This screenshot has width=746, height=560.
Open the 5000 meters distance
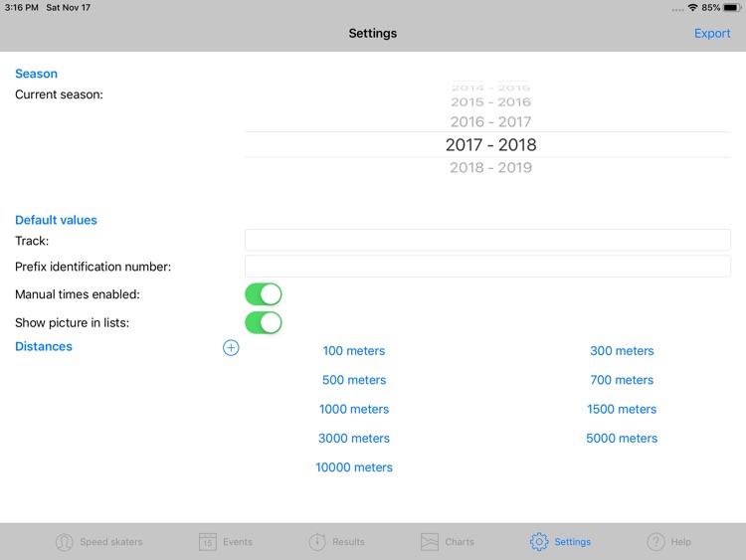[x=622, y=439]
